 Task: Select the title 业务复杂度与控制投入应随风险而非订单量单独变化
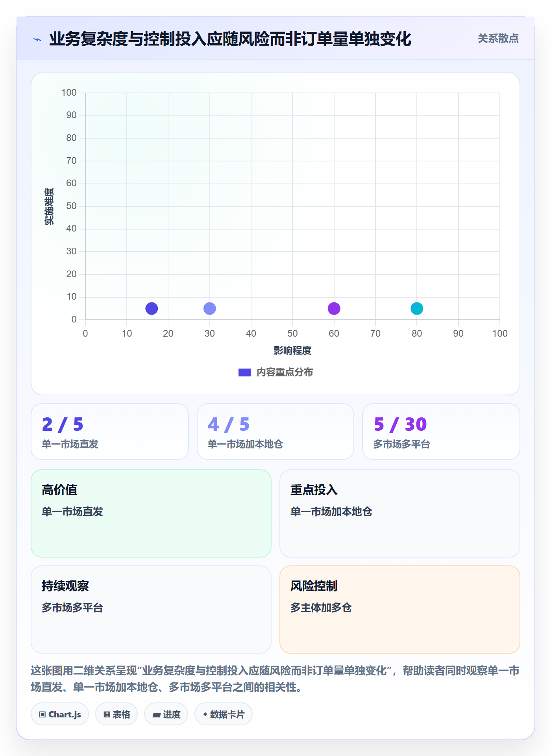(x=230, y=39)
